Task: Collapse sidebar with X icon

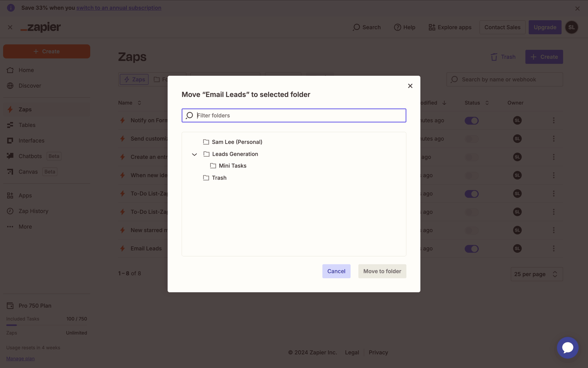Action: coord(10,27)
